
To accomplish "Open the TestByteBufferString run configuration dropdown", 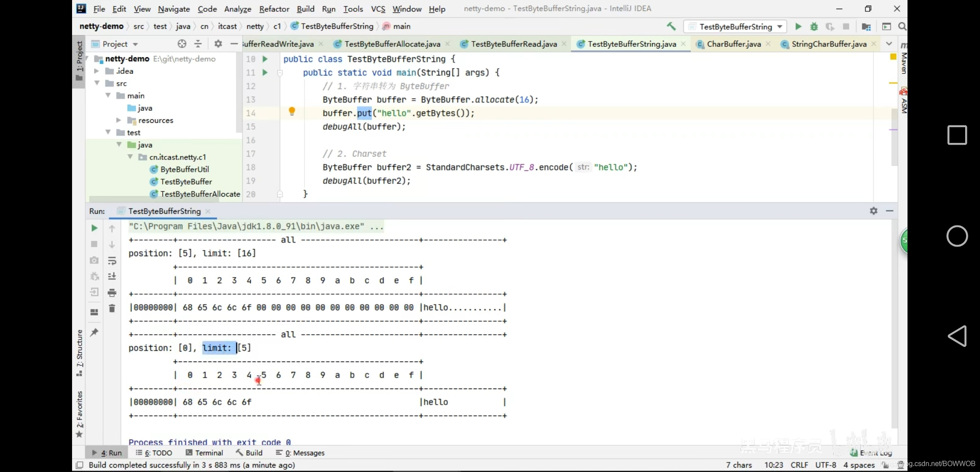I will point(735,27).
